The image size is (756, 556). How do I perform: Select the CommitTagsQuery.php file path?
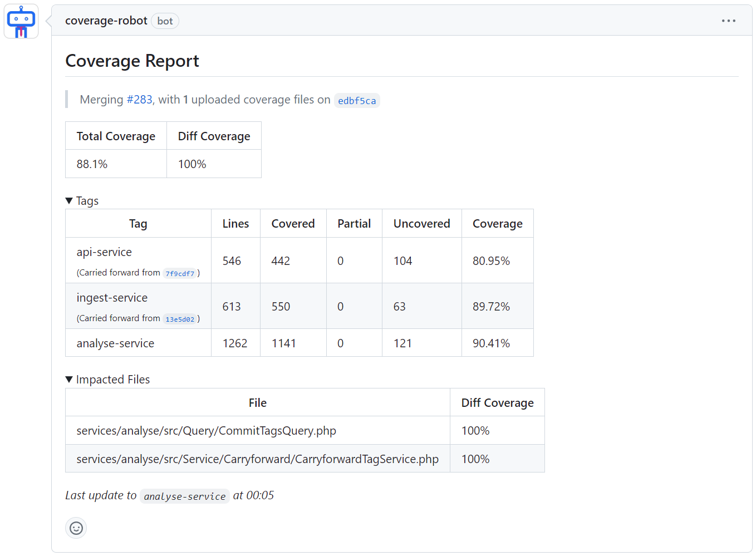(x=206, y=431)
